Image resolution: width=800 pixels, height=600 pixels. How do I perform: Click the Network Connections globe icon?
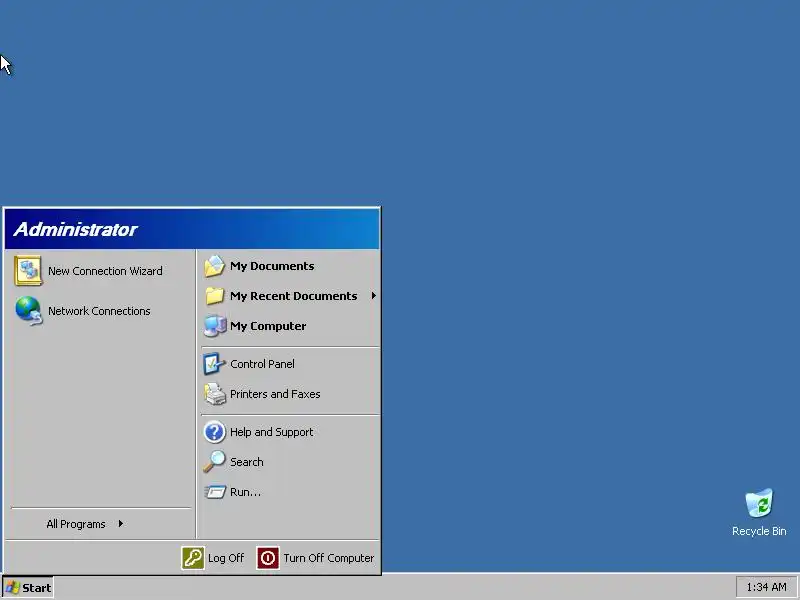click(29, 310)
